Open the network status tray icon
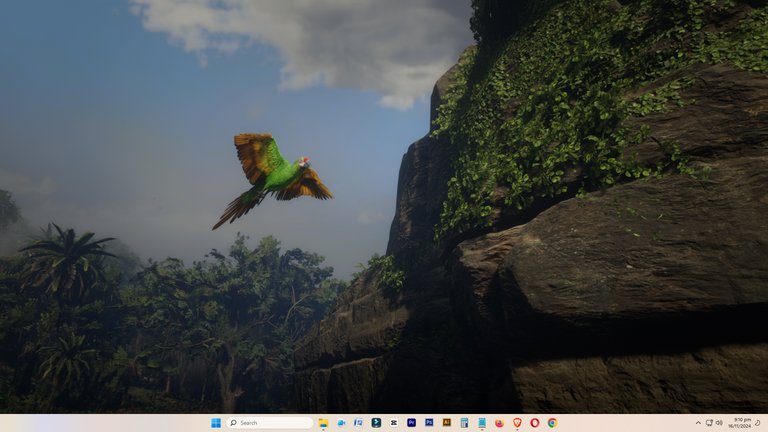This screenshot has height=432, width=768. [709, 423]
